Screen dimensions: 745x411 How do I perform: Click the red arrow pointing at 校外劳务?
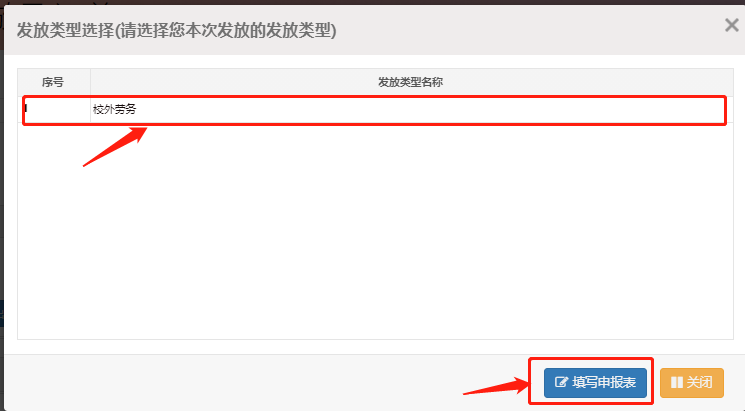(x=115, y=146)
